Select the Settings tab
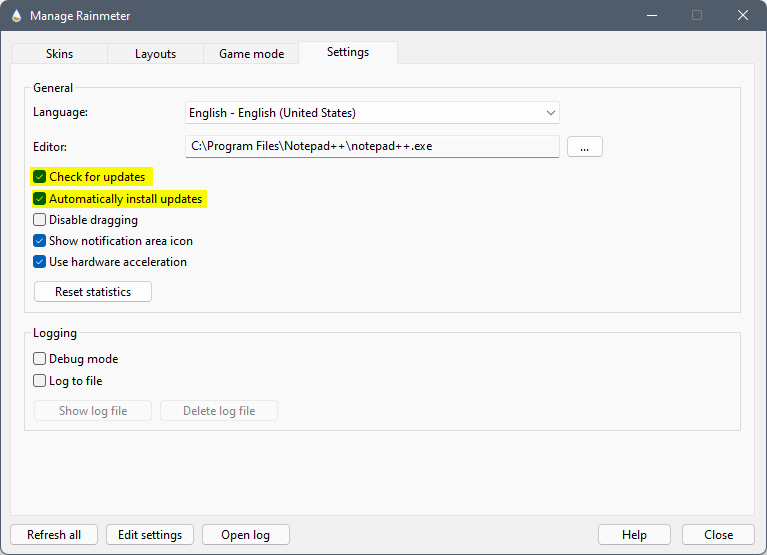767x555 pixels. point(348,52)
